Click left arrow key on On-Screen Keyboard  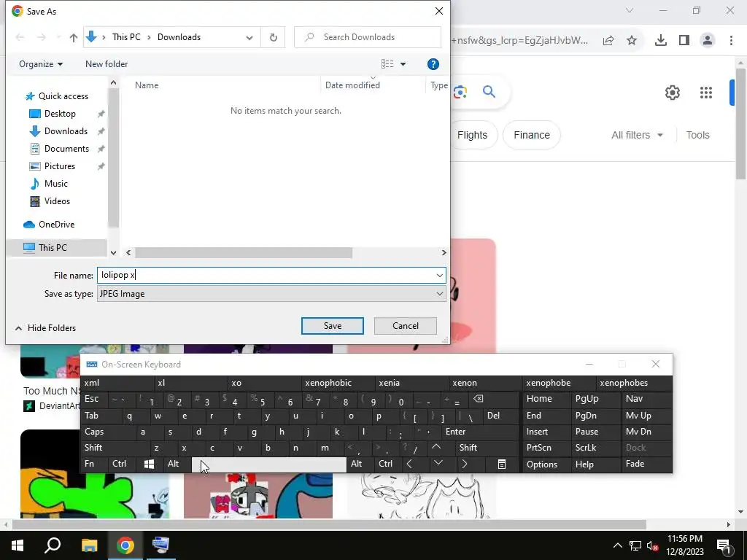[x=410, y=464]
